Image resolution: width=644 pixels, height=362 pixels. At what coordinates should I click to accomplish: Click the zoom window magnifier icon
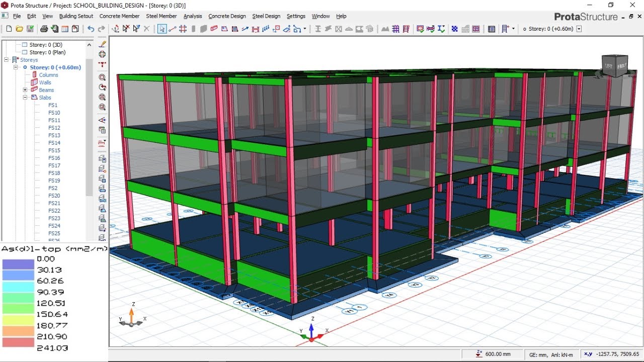point(102,77)
